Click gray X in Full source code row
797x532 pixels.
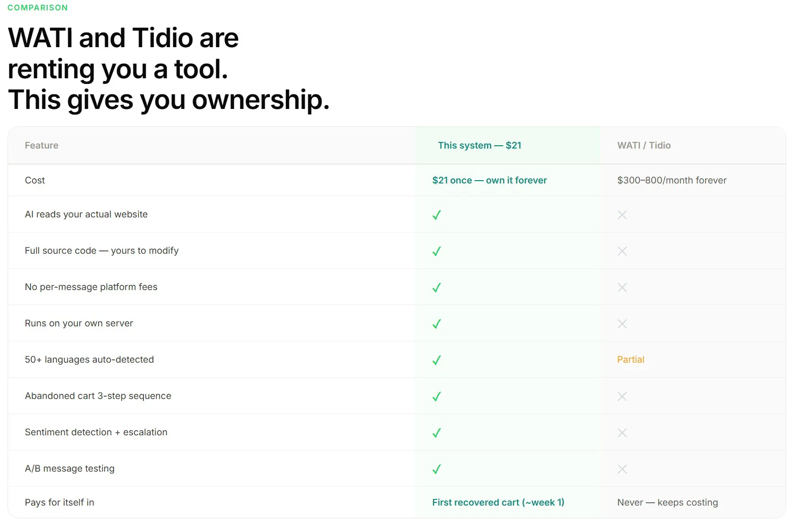pos(622,251)
